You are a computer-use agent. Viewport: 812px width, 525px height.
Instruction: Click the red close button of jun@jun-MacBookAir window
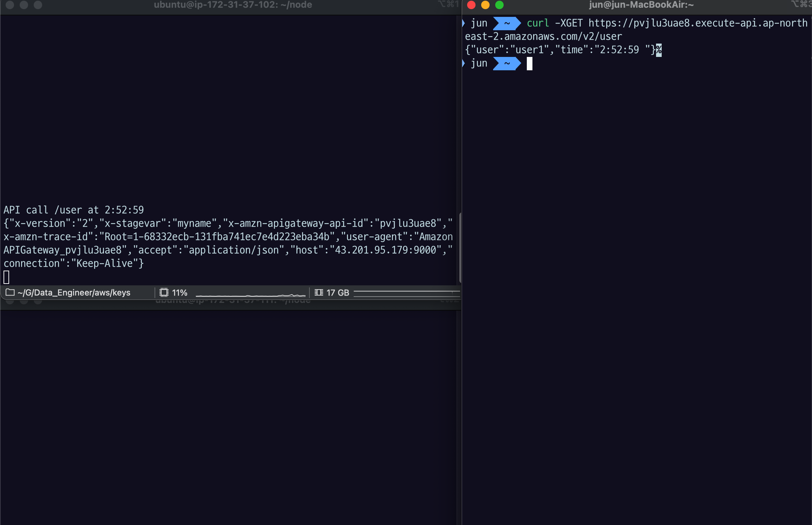tap(471, 5)
